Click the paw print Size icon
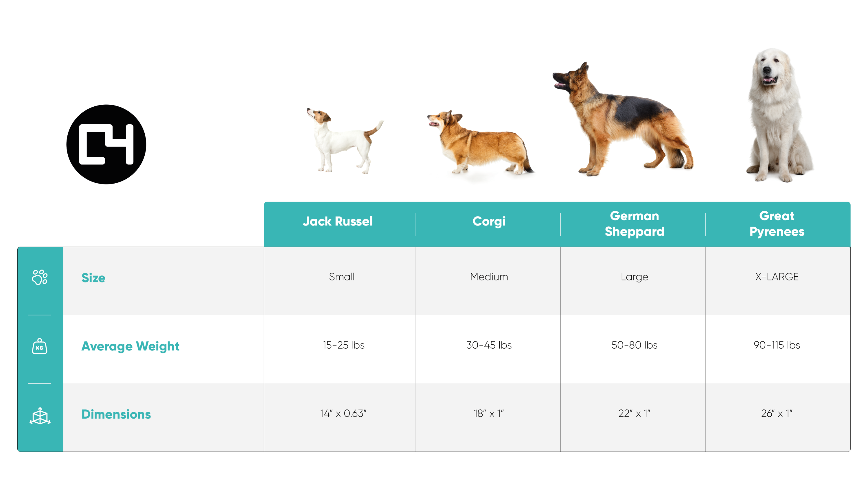Viewport: 868px width, 488px height. (x=40, y=277)
